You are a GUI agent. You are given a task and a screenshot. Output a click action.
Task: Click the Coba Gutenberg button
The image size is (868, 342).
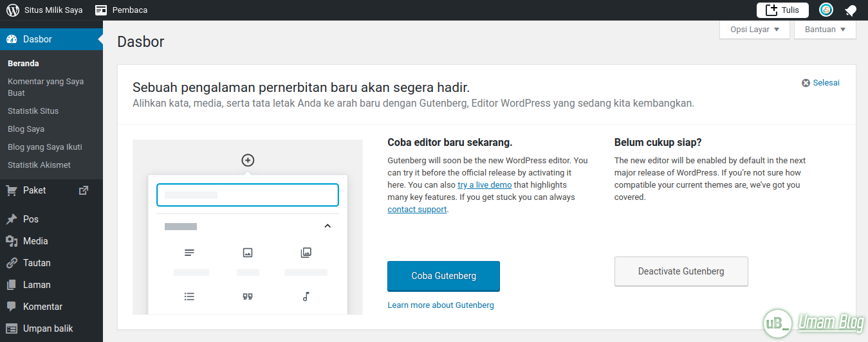(x=444, y=276)
